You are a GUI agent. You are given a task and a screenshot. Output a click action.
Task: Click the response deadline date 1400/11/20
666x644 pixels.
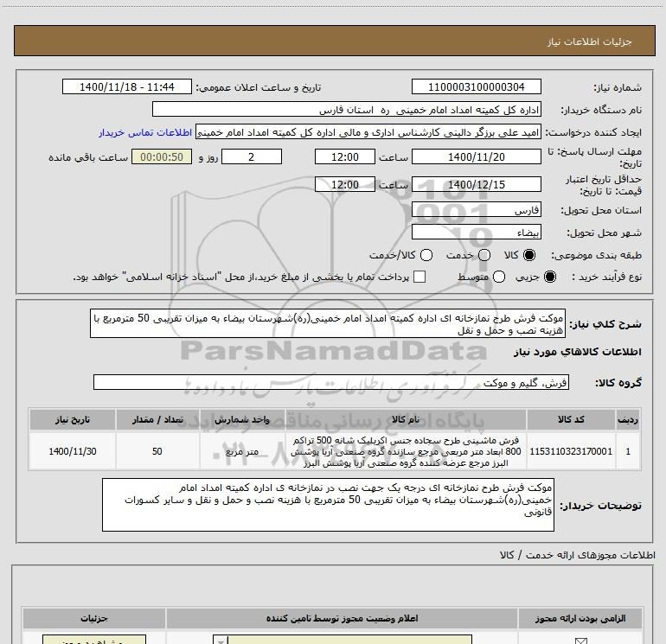pos(476,157)
